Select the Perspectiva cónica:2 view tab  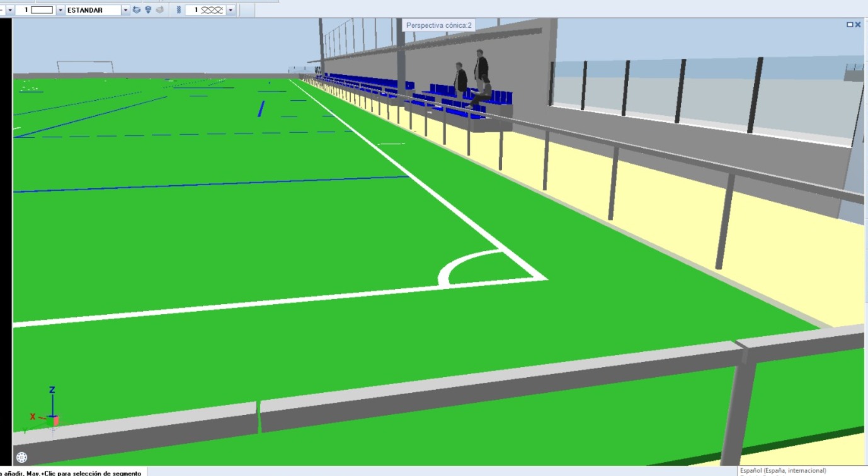[439, 25]
